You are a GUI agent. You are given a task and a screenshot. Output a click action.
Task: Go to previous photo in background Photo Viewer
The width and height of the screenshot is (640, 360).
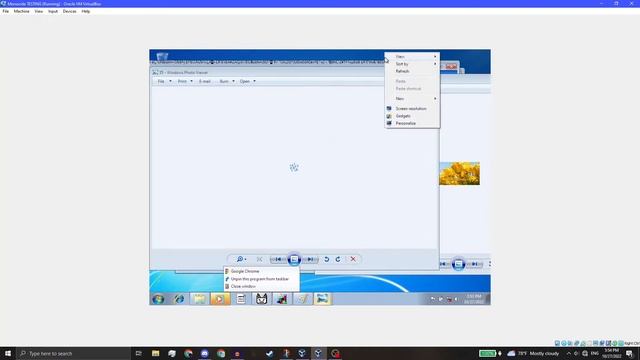(x=444, y=264)
